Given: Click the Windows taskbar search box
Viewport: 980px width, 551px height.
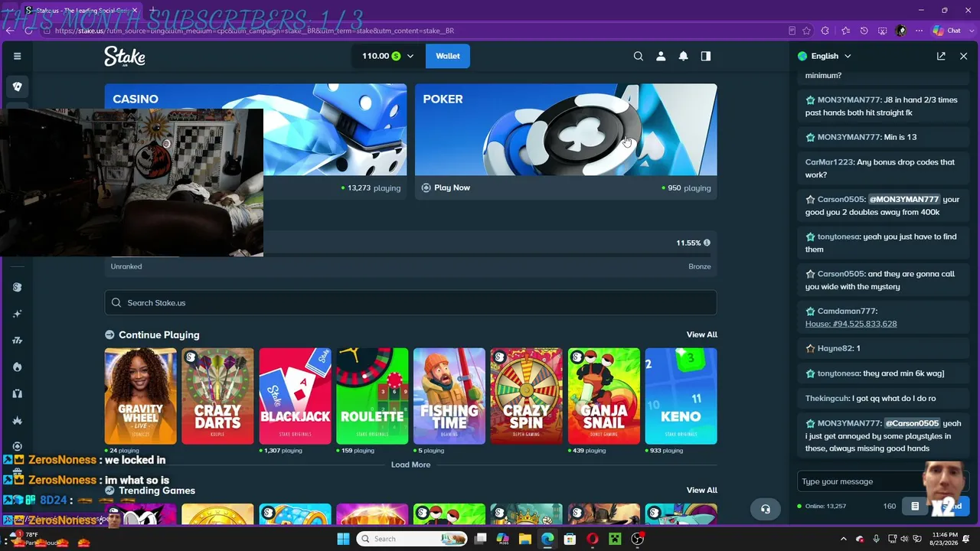Looking at the screenshot, I should (x=411, y=539).
